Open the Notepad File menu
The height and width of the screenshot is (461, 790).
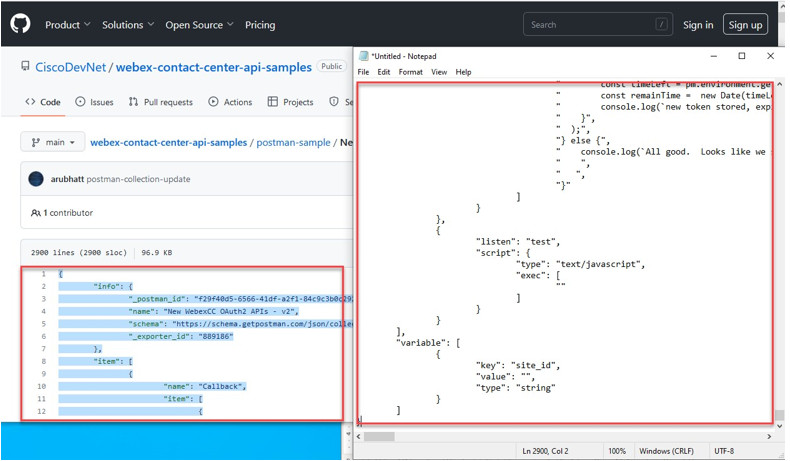pyautogui.click(x=363, y=72)
